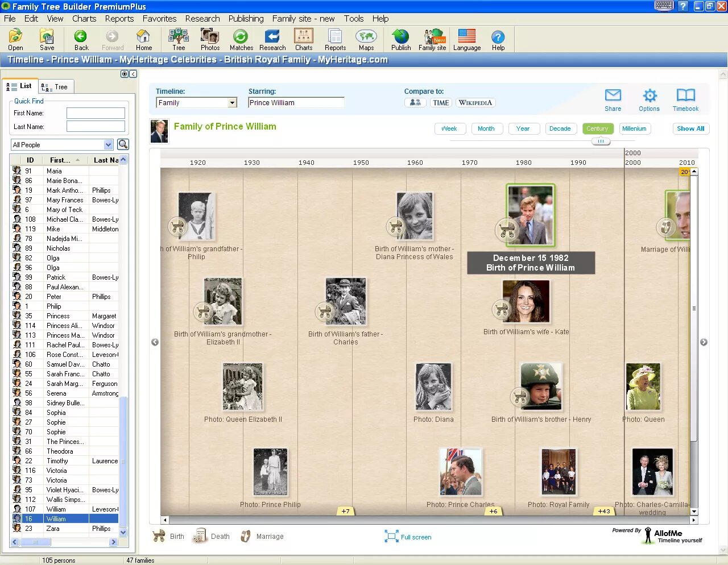Open the All People filter dropdown
The height and width of the screenshot is (565, 728).
pyautogui.click(x=108, y=144)
